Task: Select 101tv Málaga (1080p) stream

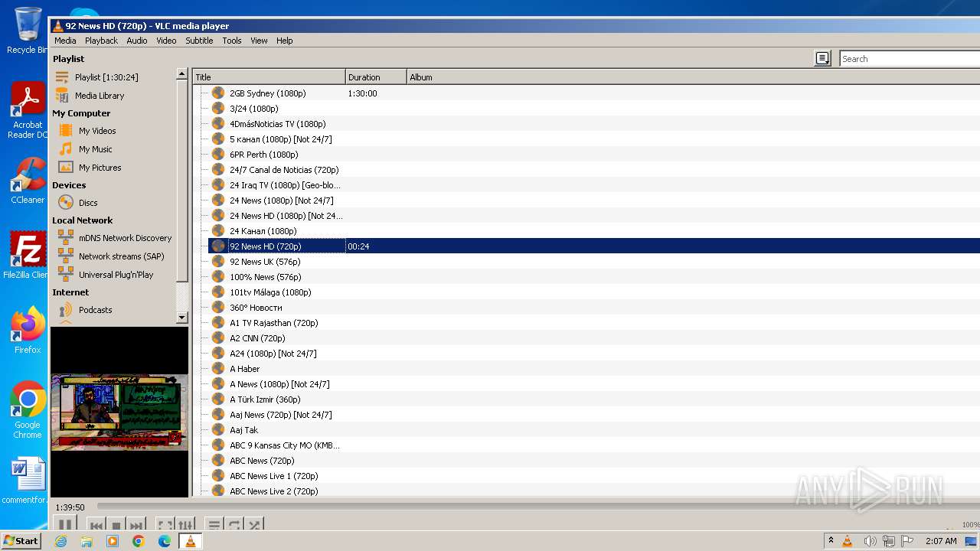Action: click(x=270, y=292)
